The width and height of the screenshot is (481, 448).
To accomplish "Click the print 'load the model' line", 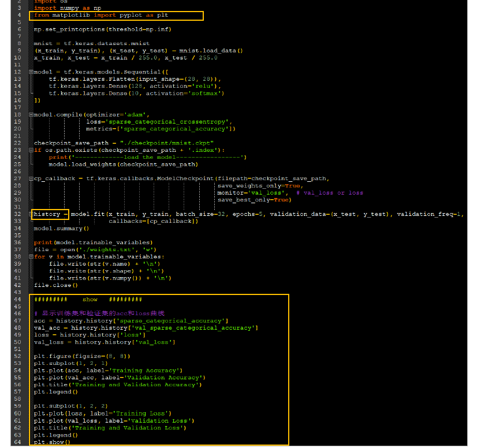I will tap(148, 157).
